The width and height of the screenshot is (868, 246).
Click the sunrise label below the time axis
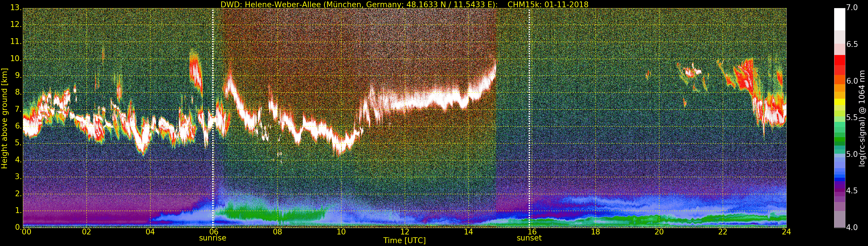tap(213, 238)
